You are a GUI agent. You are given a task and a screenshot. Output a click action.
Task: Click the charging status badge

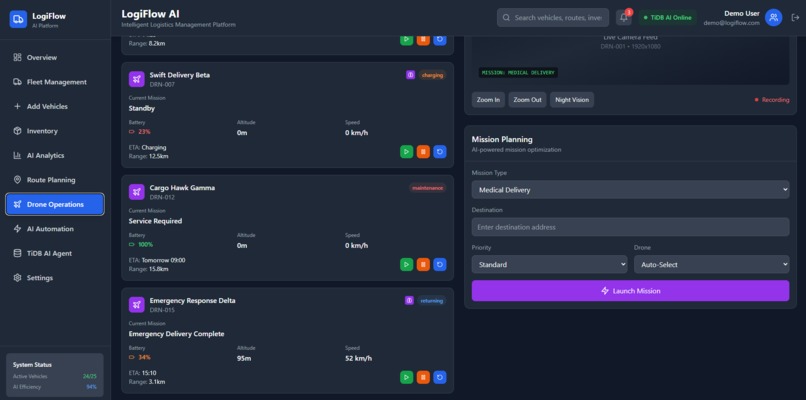[432, 75]
